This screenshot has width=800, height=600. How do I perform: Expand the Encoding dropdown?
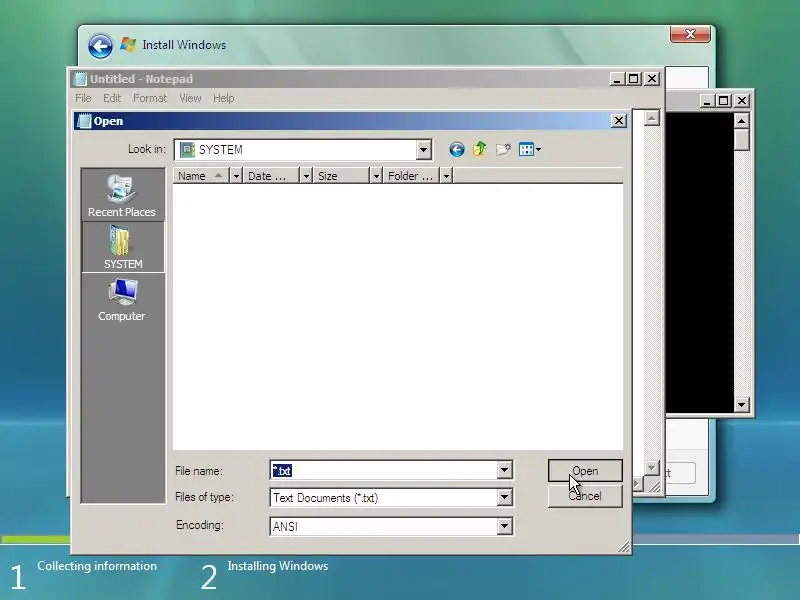(x=504, y=526)
